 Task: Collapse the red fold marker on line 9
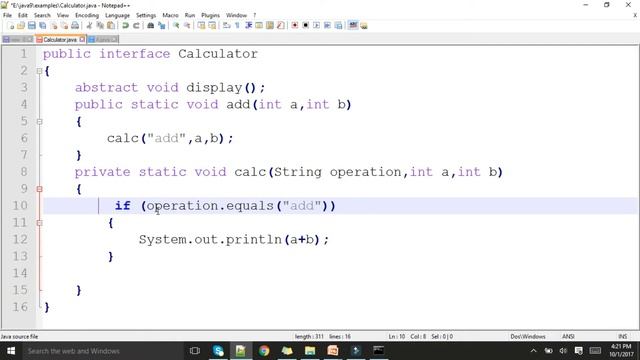pyautogui.click(x=39, y=189)
